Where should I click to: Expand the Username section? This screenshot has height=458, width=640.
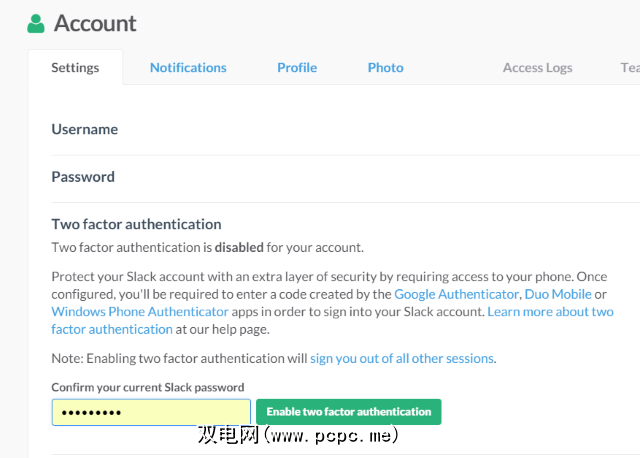coord(85,129)
